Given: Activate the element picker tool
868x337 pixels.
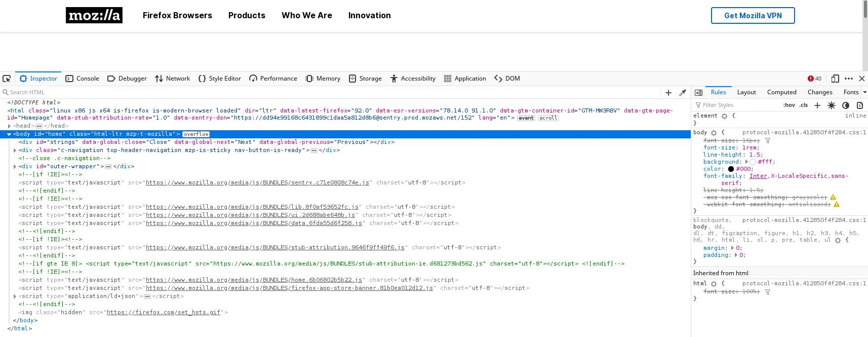Looking at the screenshot, I should (7, 79).
